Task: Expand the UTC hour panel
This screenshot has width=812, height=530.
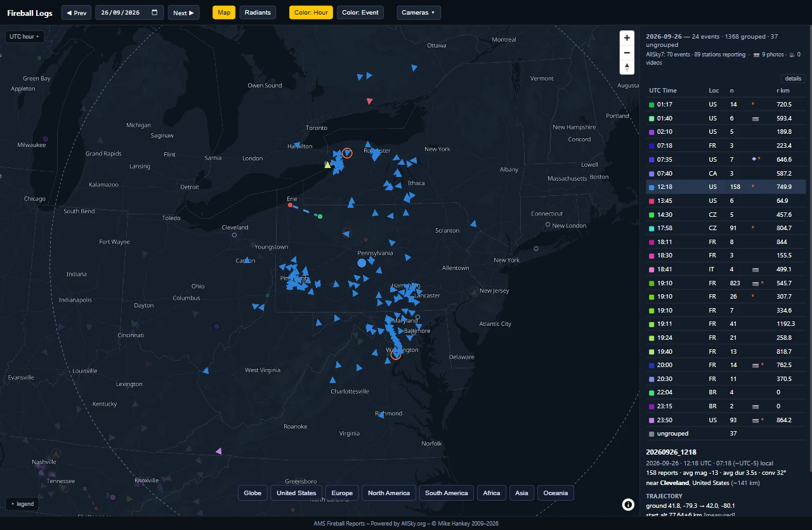Action: (24, 37)
